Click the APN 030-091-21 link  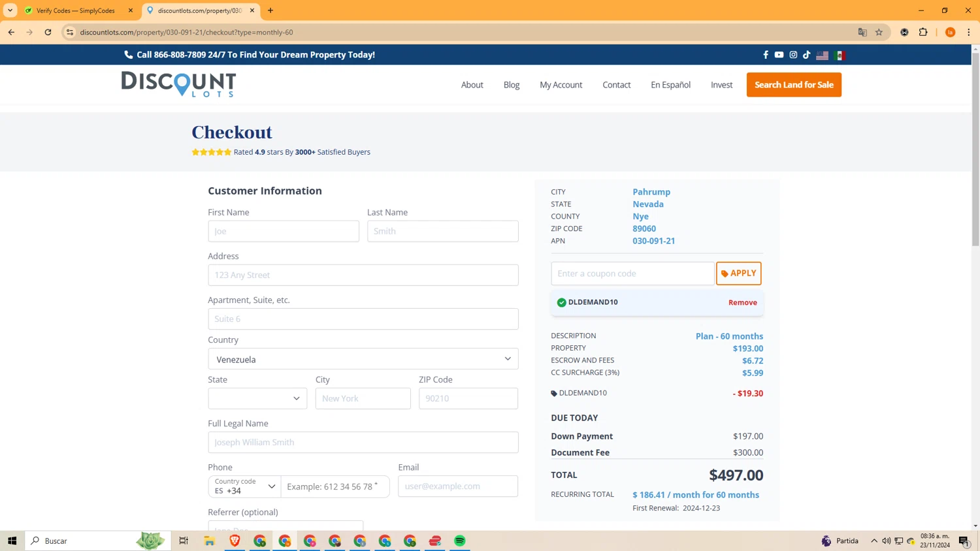point(654,241)
